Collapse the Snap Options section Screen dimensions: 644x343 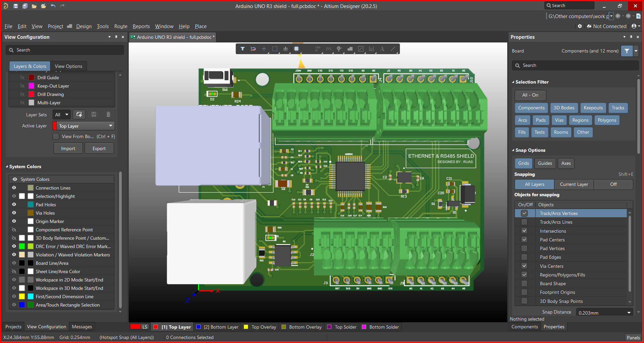click(x=513, y=150)
